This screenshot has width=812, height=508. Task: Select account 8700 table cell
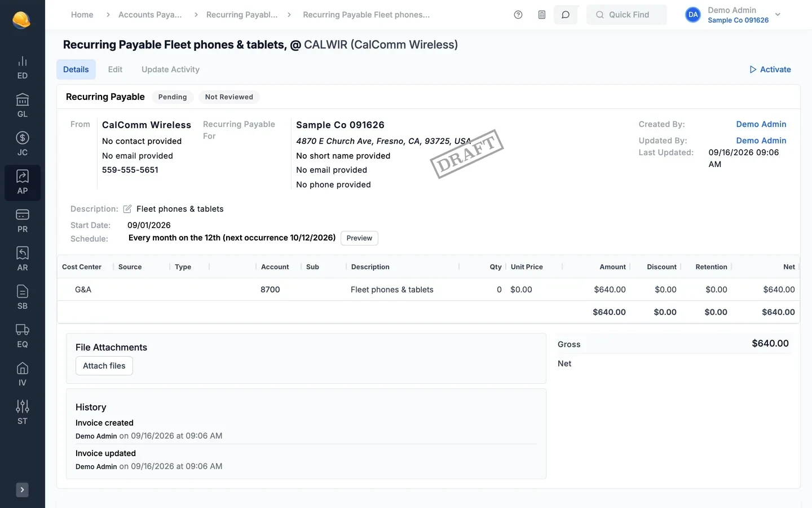[270, 290]
